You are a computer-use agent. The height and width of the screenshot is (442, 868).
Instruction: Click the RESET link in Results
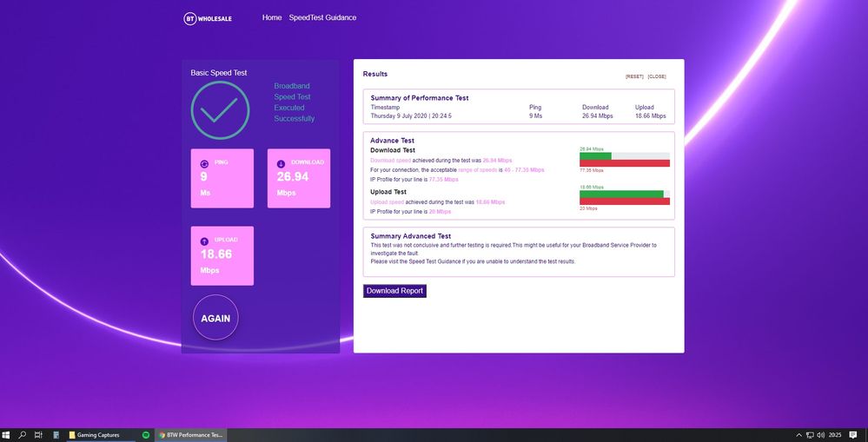click(634, 76)
